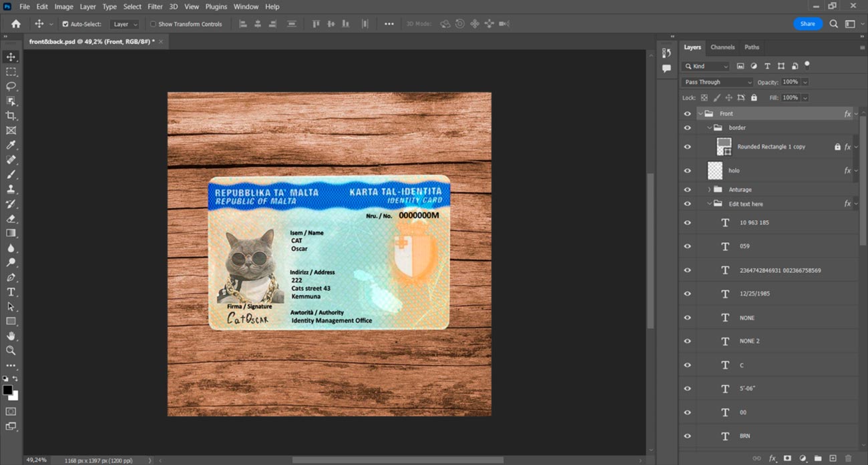
Task: Select the Rectangular Marquee tool
Action: (11, 71)
